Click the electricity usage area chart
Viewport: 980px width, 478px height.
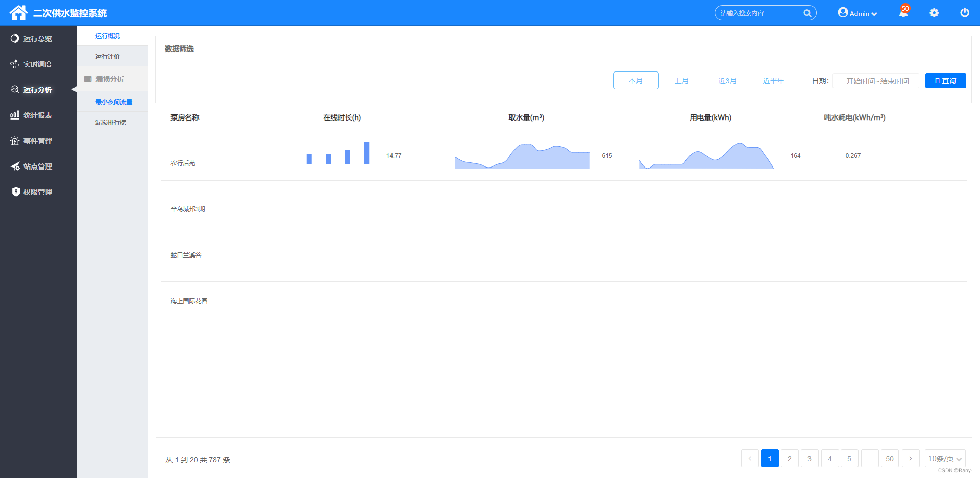pos(706,155)
